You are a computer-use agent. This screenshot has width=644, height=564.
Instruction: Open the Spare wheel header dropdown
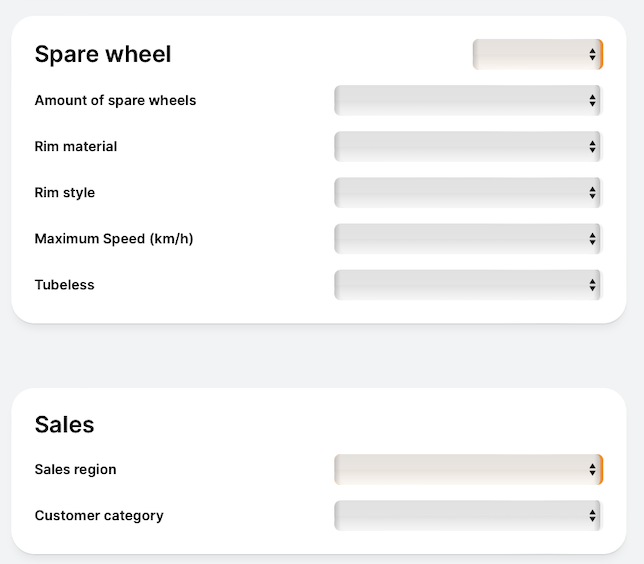(x=538, y=54)
